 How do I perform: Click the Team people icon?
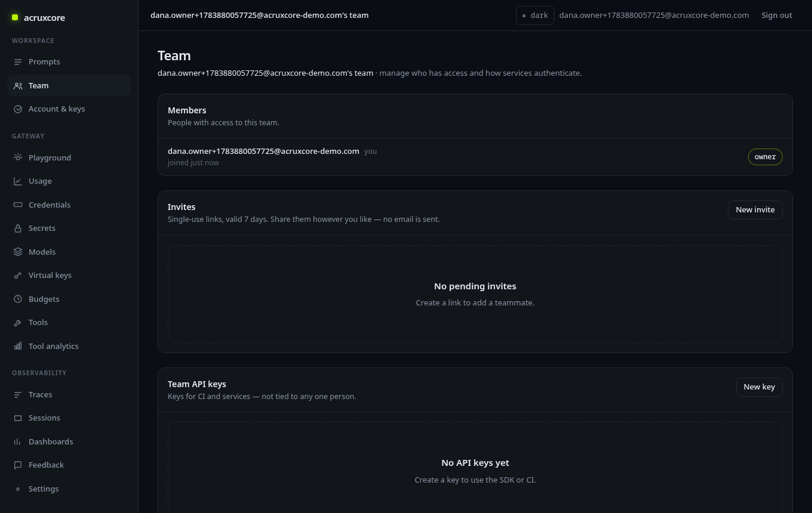[18, 86]
